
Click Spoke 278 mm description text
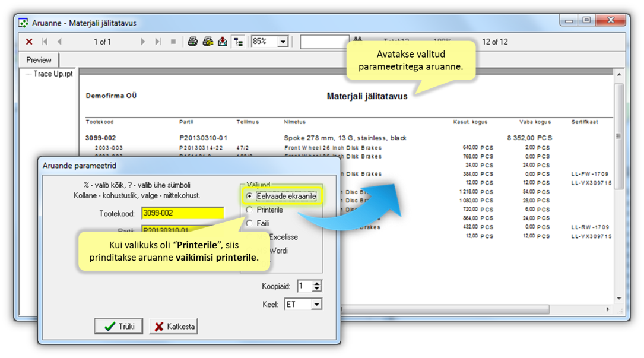345,138
